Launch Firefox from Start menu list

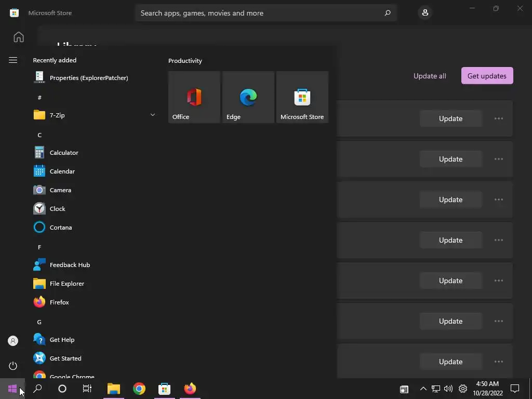(x=94, y=302)
